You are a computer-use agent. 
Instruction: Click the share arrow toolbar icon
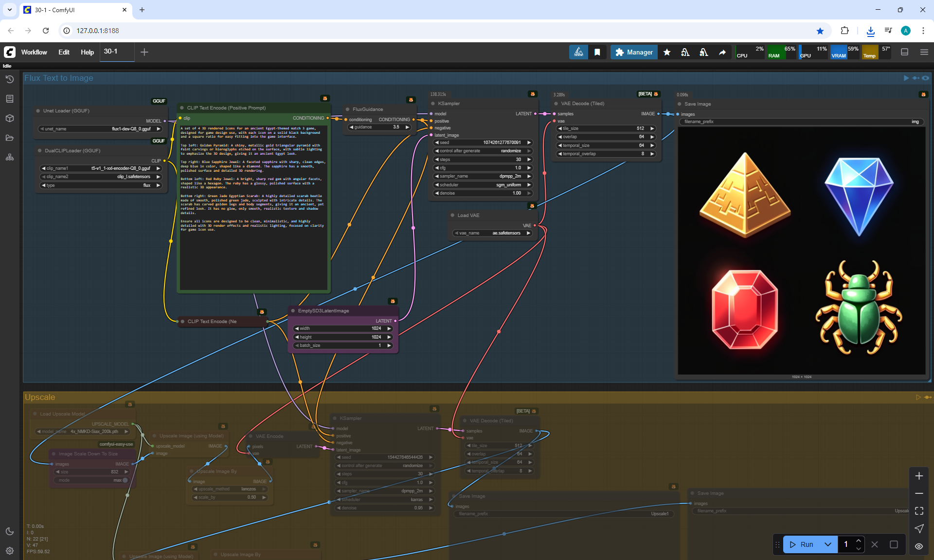coord(722,52)
